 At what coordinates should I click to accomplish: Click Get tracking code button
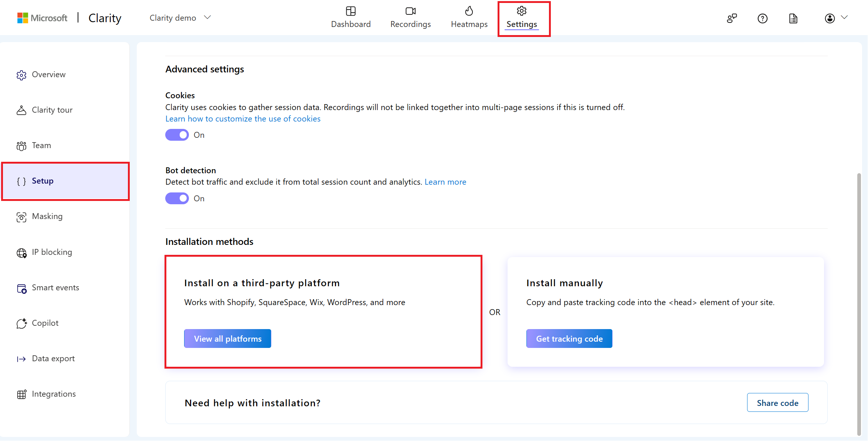(570, 339)
